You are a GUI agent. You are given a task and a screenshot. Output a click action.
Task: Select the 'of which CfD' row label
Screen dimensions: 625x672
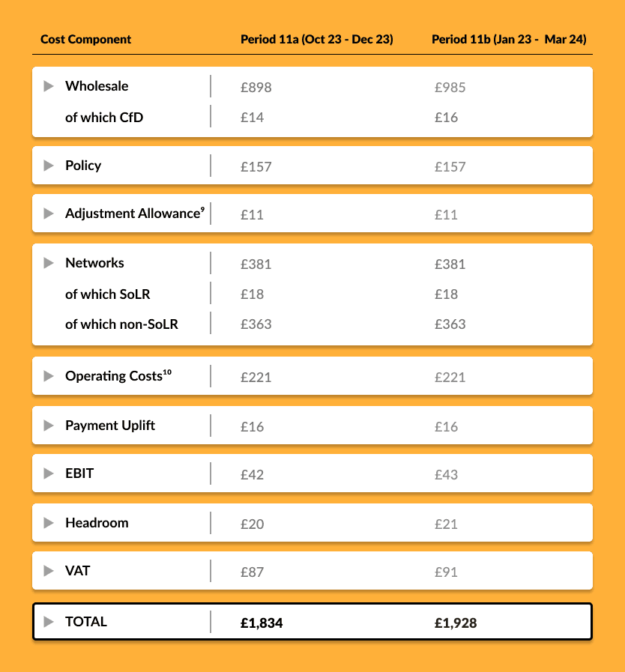[104, 118]
